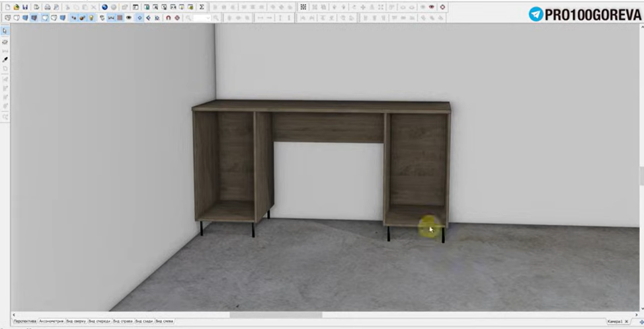Click the scissors cut icon
Screen dimensions: 644x329
coord(67,7)
